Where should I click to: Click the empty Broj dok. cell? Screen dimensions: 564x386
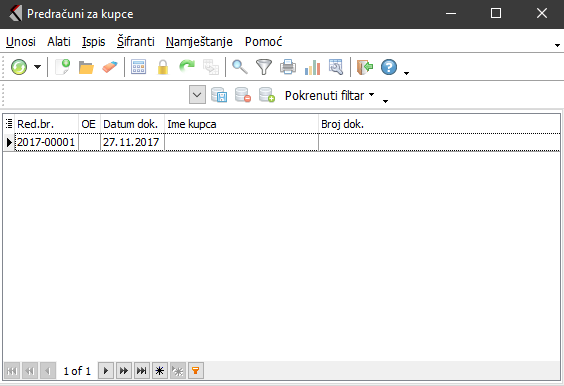[439, 142]
